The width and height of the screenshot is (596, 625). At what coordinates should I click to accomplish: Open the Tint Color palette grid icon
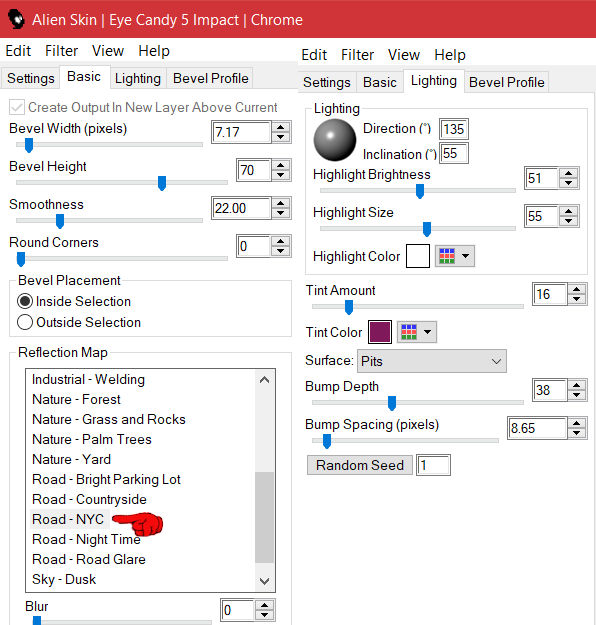tap(409, 332)
